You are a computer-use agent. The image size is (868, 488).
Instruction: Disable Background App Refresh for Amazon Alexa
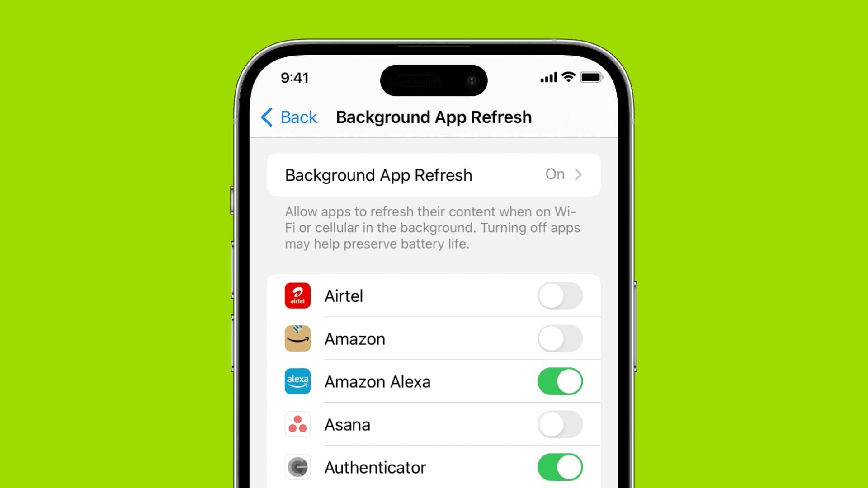coord(560,381)
